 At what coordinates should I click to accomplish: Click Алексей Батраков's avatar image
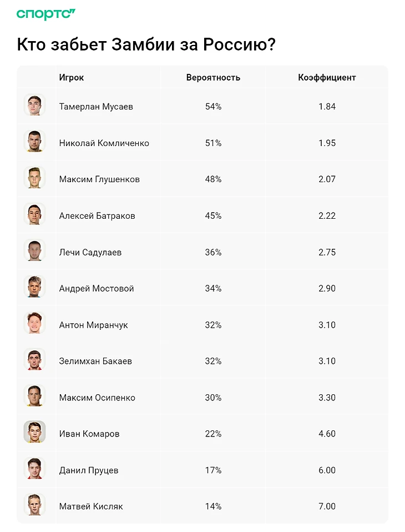(34, 214)
